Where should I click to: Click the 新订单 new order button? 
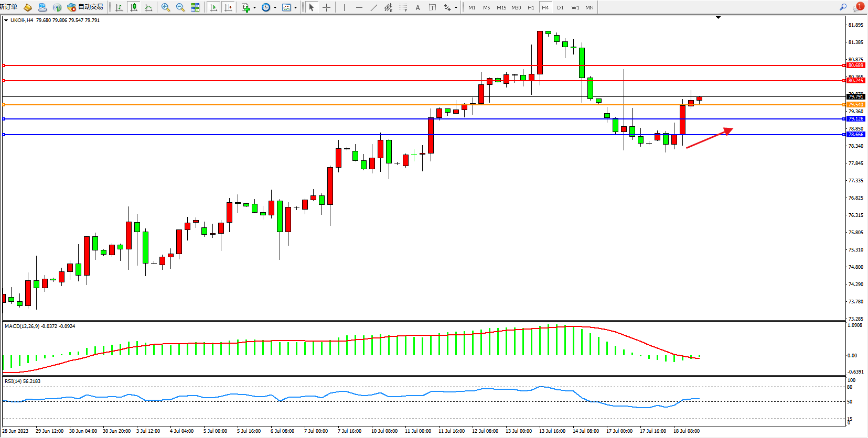(9, 7)
